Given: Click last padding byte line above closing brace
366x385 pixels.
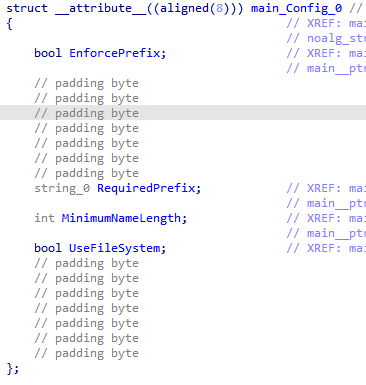Looking at the screenshot, I should (86, 353).
